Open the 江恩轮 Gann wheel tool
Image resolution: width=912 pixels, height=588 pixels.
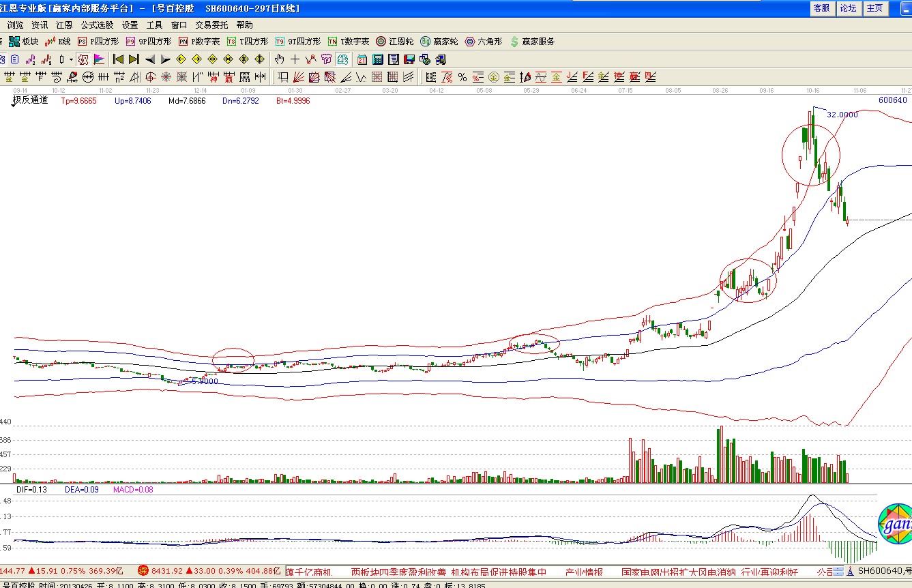tap(395, 42)
